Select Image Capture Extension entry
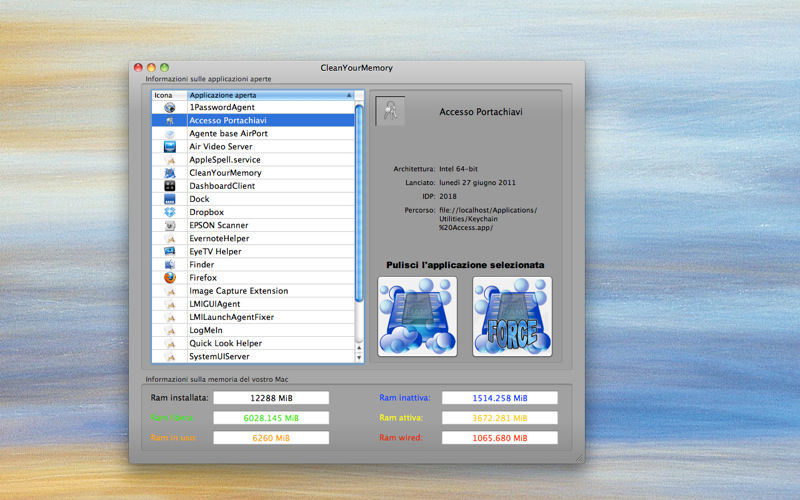The image size is (800, 500). 253,291
